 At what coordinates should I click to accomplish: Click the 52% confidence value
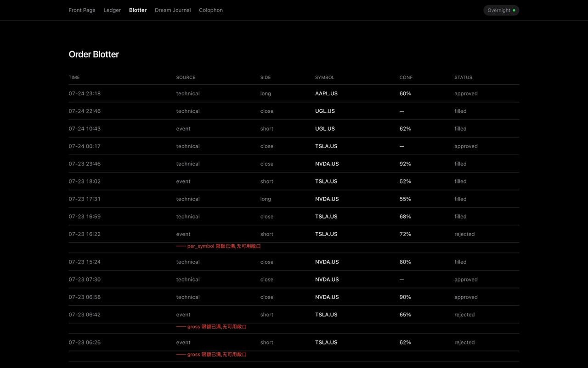click(405, 181)
